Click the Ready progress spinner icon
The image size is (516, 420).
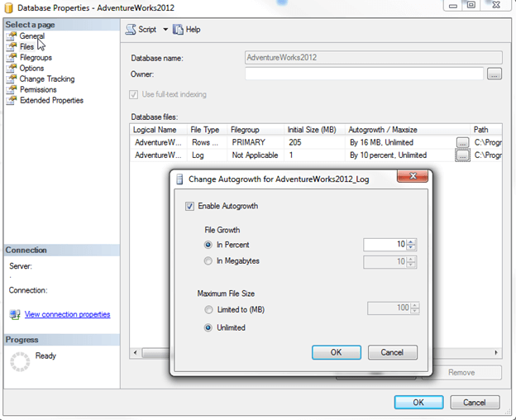click(20, 362)
